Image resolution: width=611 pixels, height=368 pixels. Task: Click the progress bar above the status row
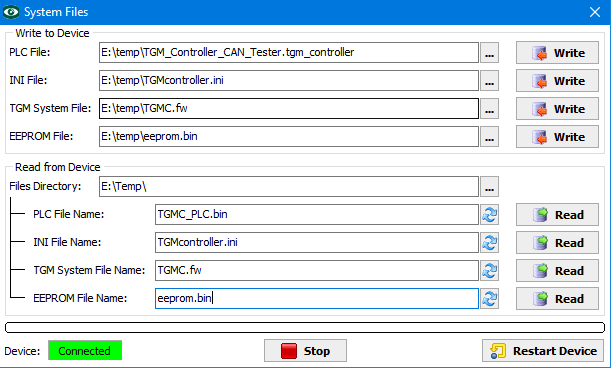(x=305, y=327)
